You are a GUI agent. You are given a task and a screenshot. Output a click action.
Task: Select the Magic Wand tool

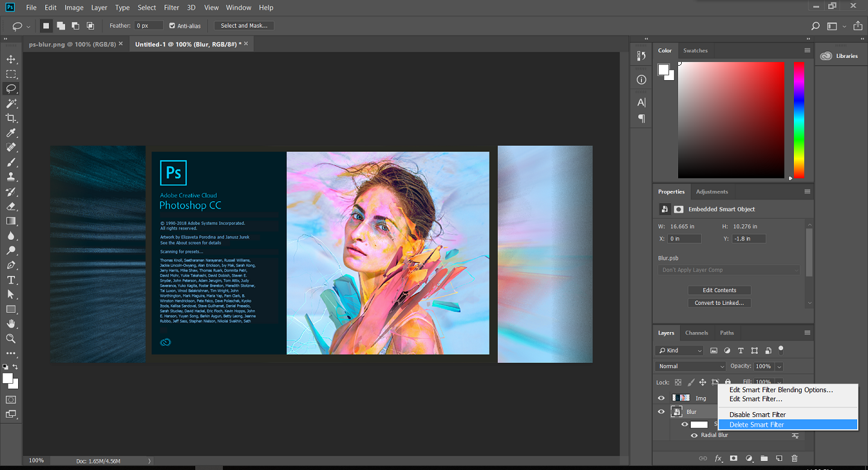pyautogui.click(x=11, y=104)
